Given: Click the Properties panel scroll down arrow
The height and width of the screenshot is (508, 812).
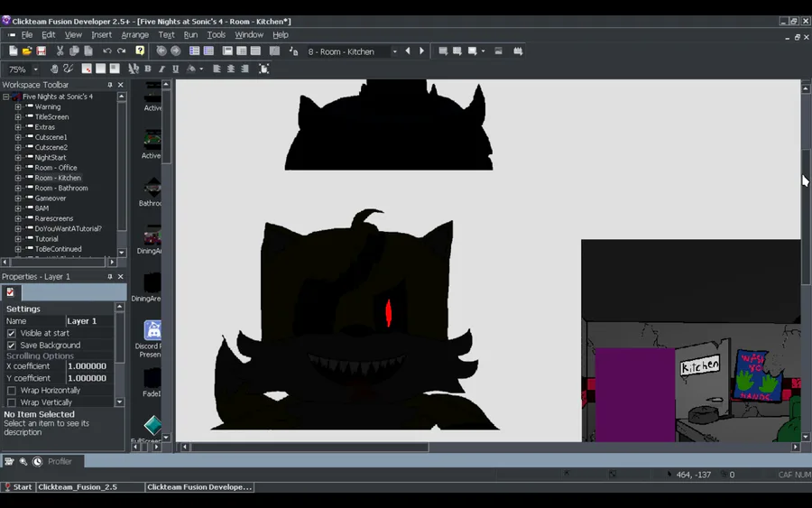Looking at the screenshot, I should 120,402.
